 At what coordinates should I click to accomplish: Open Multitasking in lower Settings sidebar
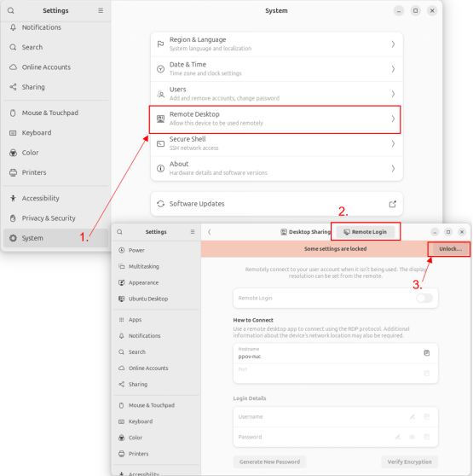click(x=157, y=267)
